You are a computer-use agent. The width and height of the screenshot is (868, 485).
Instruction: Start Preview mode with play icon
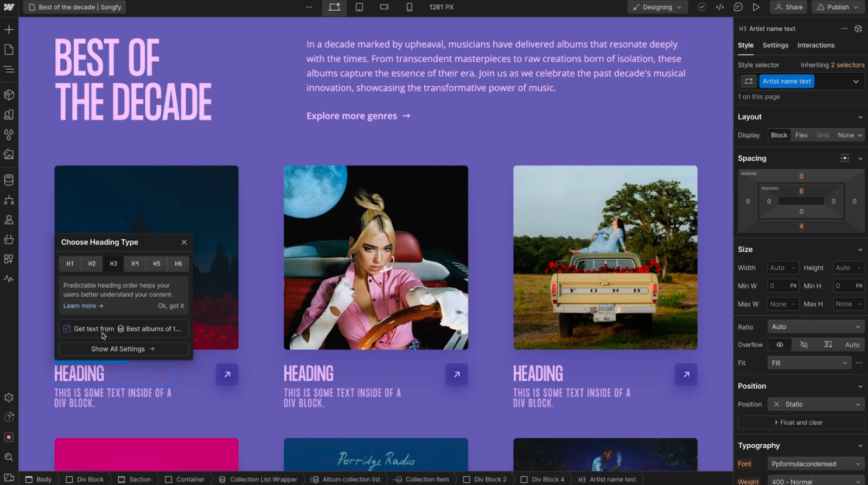pyautogui.click(x=756, y=7)
